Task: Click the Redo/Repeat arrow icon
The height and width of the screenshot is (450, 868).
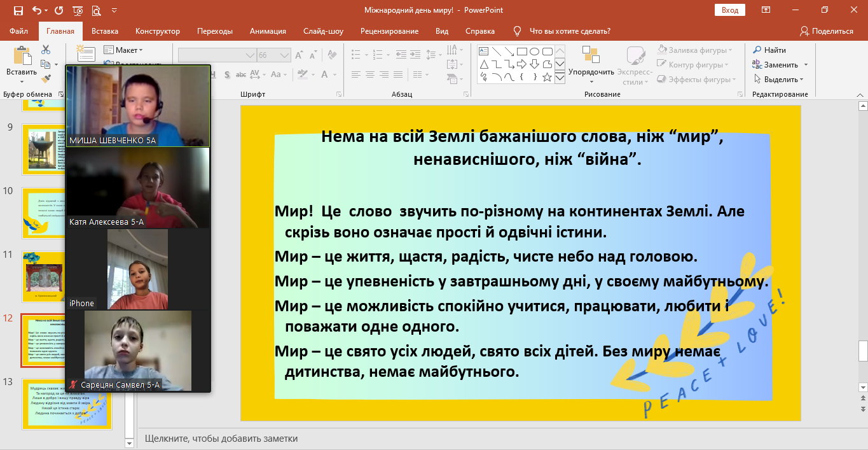Action: tap(59, 10)
